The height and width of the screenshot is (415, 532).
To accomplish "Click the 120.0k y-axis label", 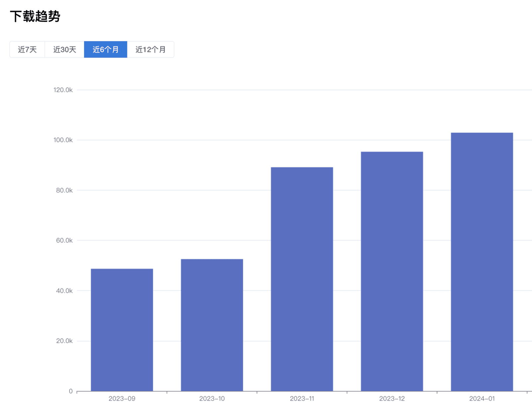I will tap(63, 90).
